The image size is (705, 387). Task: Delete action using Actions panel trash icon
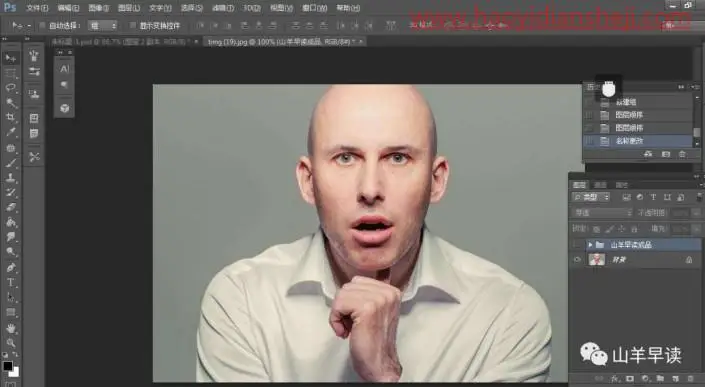click(682, 154)
